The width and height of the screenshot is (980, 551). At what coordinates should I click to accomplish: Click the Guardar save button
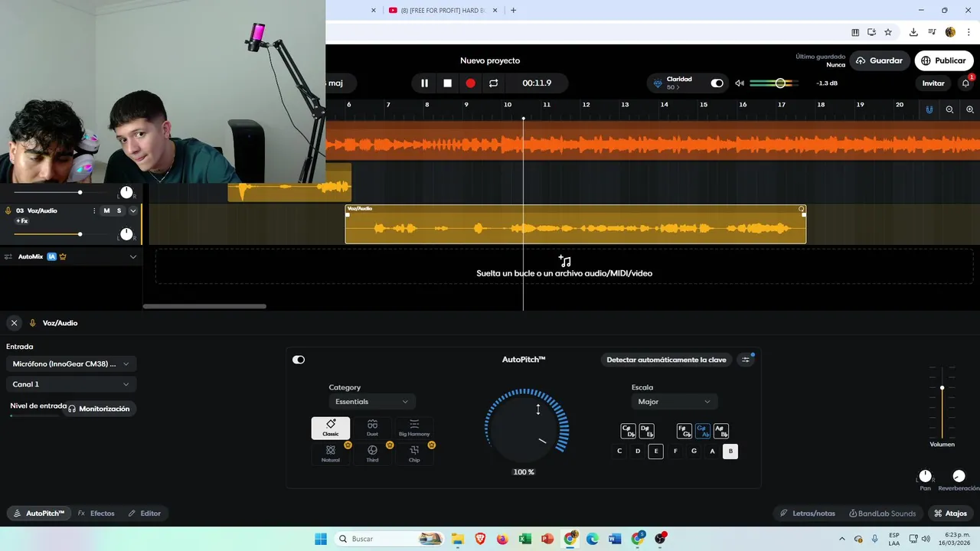point(880,60)
